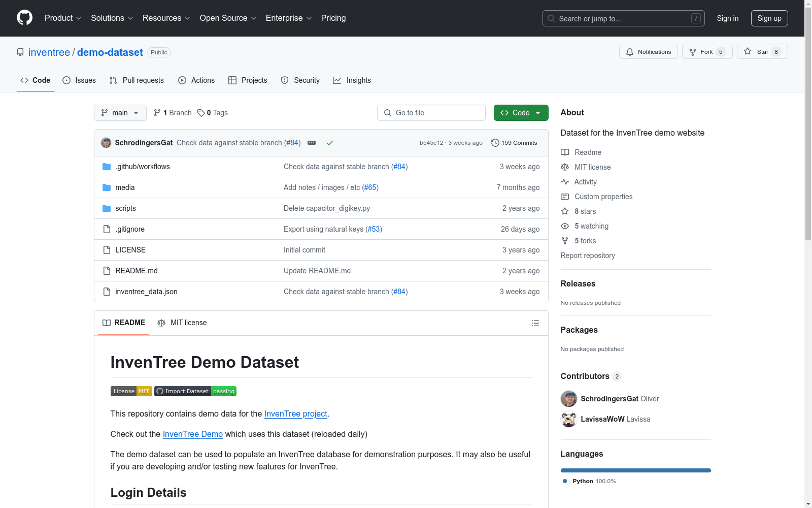Click SchrodingersGat commit author avatar
812x508 pixels.
pos(106,143)
